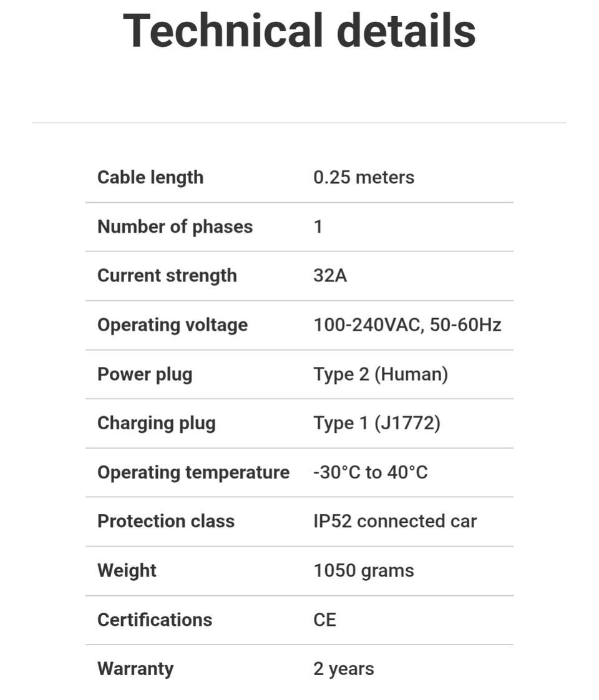The width and height of the screenshot is (599, 700).
Task: Select the -30°C to 40°C value
Action: point(371,472)
